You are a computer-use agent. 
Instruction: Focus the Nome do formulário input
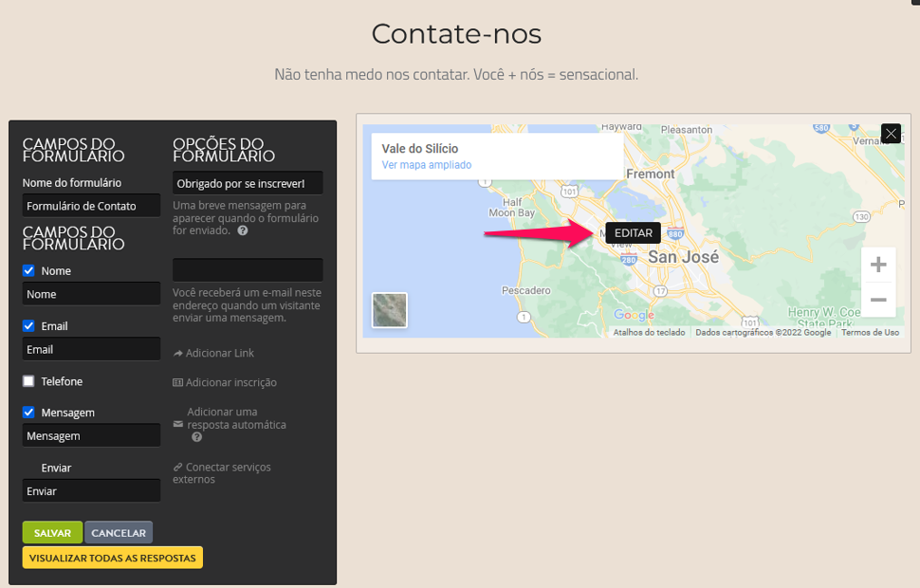[x=91, y=206]
